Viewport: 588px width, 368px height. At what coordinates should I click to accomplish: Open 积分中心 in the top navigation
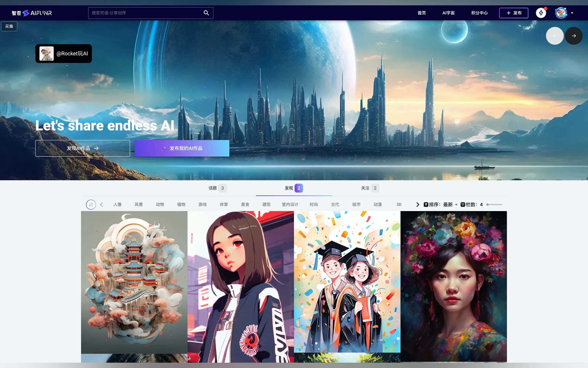pos(479,13)
